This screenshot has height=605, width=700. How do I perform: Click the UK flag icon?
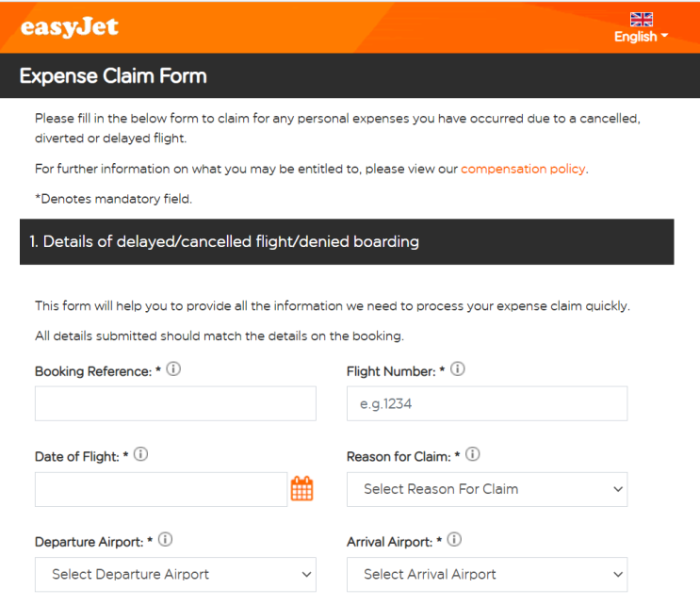pyautogui.click(x=642, y=19)
